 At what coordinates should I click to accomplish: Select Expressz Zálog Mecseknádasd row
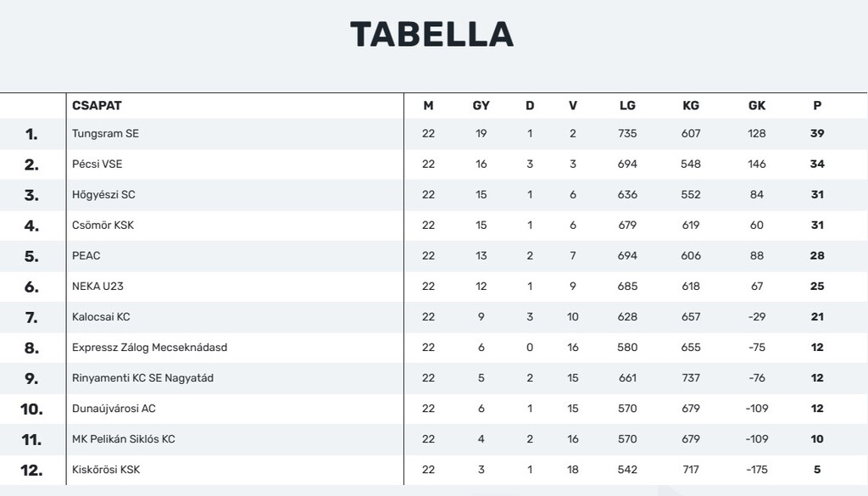coord(434,347)
